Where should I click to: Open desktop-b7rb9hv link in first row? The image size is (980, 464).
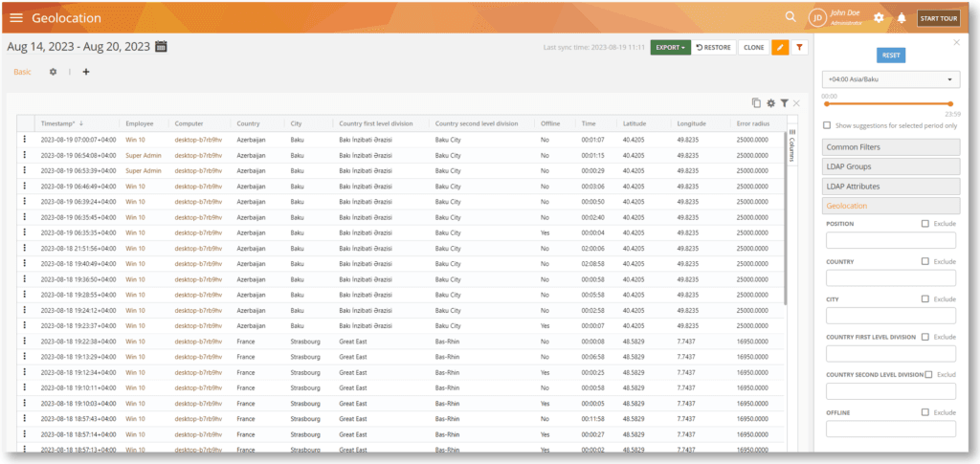click(198, 140)
